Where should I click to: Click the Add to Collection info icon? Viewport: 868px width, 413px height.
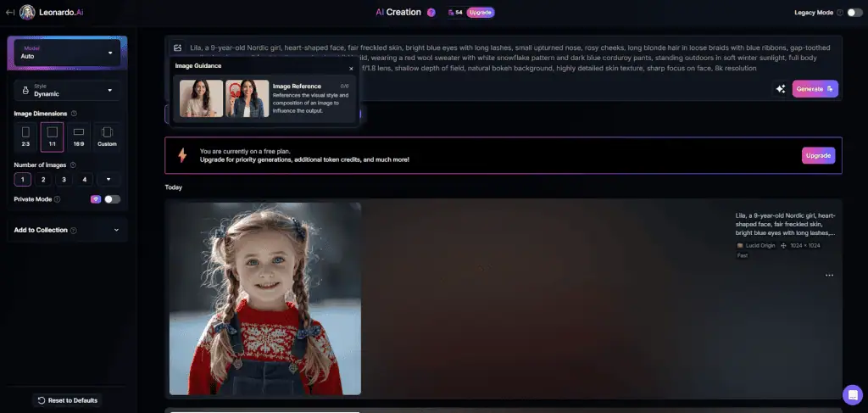point(74,231)
